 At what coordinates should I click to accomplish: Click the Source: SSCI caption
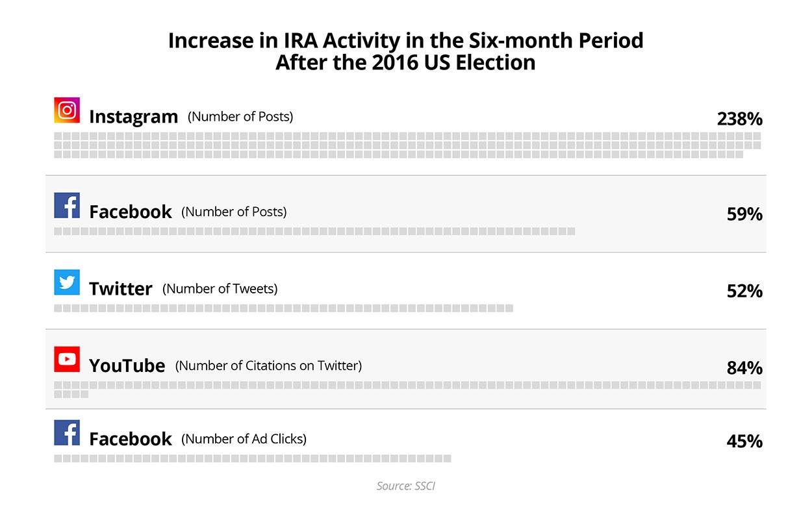pos(406,486)
